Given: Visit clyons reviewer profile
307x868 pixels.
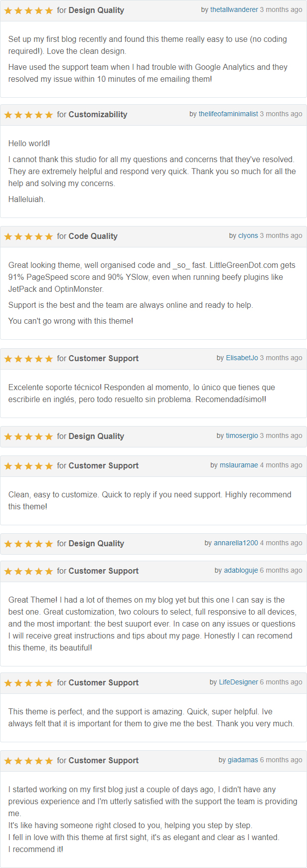Looking at the screenshot, I should coord(248,236).
